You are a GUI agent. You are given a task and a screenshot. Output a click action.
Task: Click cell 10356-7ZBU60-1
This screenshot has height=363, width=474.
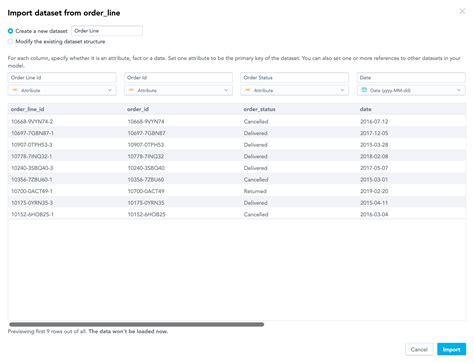(x=32, y=180)
